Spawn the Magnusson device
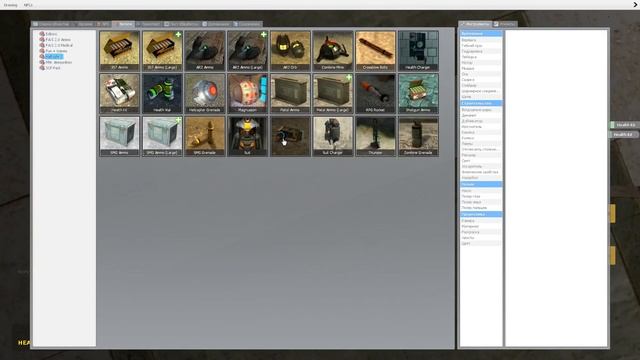Screen dimensions: 640x360 pyautogui.click(x=248, y=93)
